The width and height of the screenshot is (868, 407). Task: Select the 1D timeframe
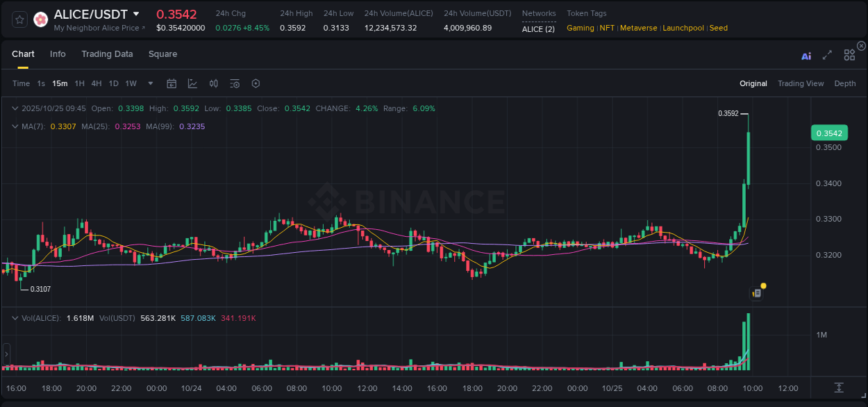113,83
